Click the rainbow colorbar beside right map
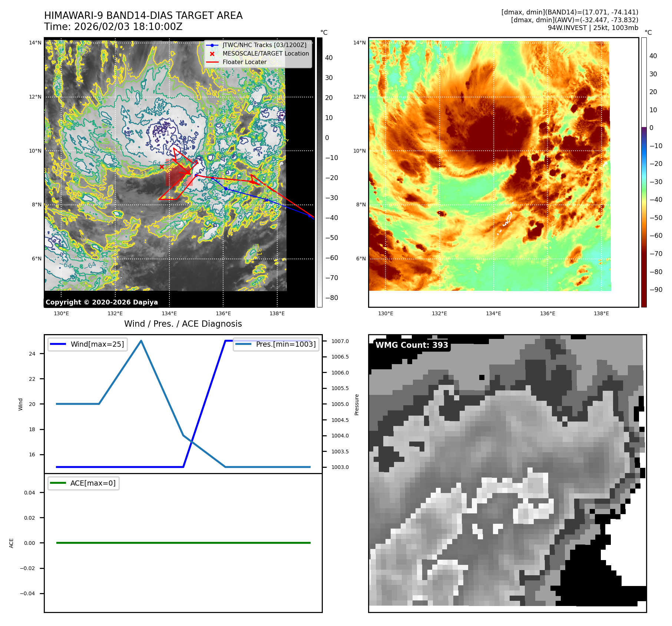 644,172
